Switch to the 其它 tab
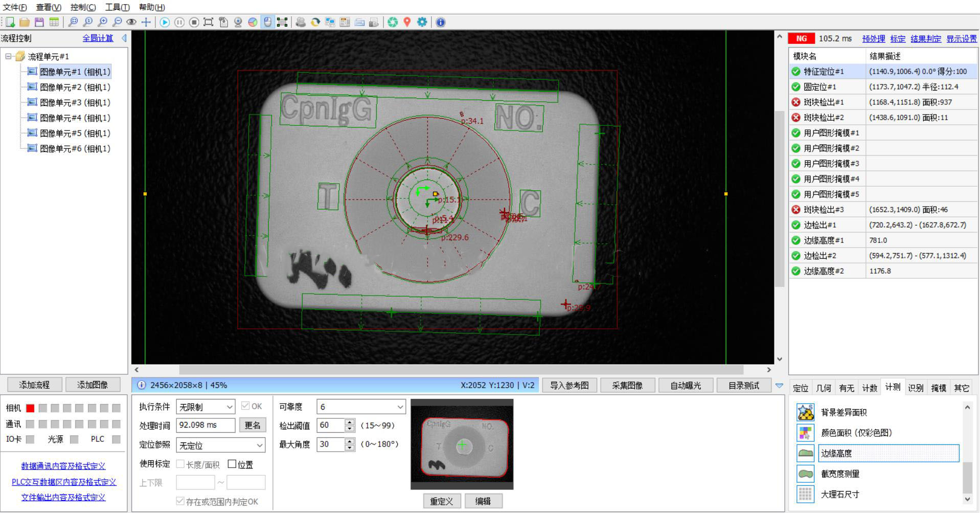The width and height of the screenshot is (980, 513). 962,388
